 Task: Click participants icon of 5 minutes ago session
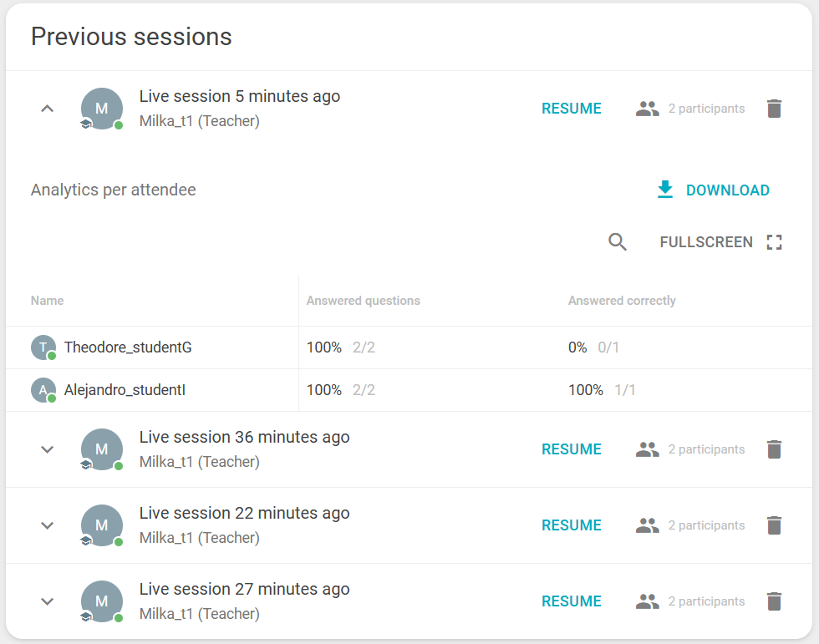pos(648,109)
